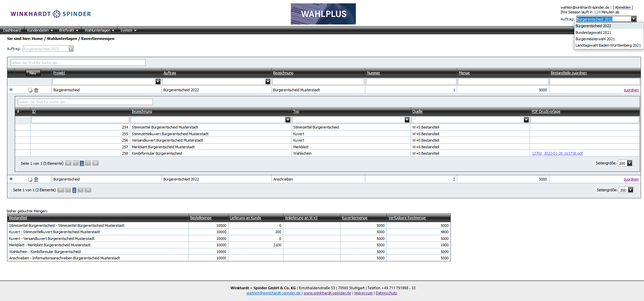Expand the Anschreiben row details
Screen dimensions: 644x301
(11, 179)
